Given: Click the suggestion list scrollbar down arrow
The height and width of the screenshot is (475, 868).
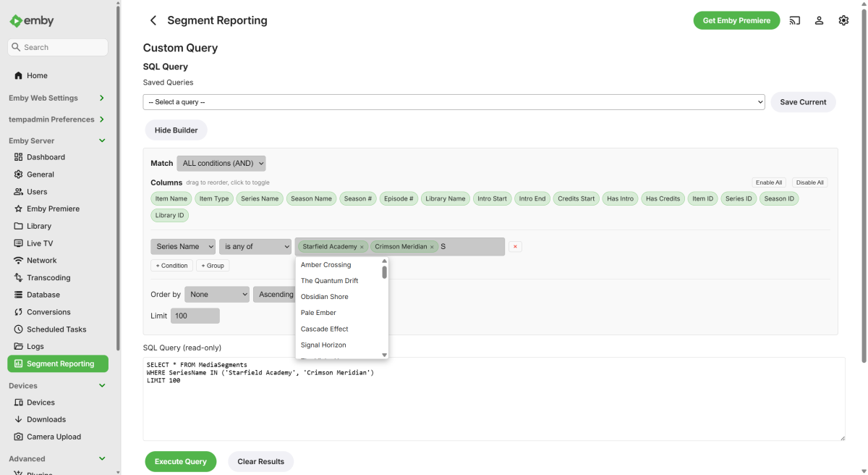Looking at the screenshot, I should [384, 355].
